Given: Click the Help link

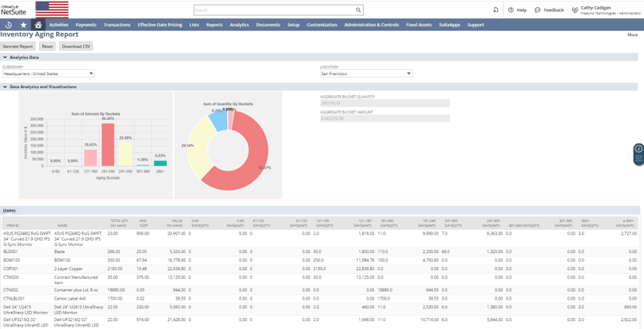Looking at the screenshot, I should point(521,10).
